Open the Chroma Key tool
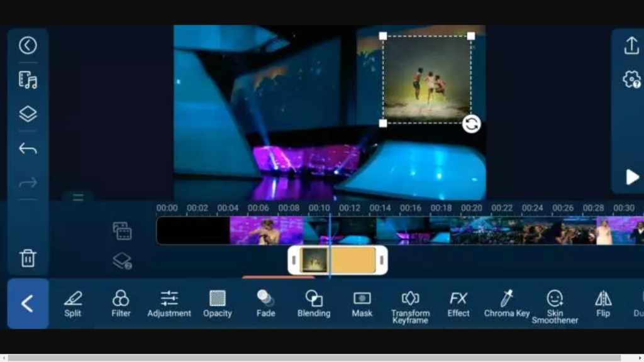 coord(506,304)
